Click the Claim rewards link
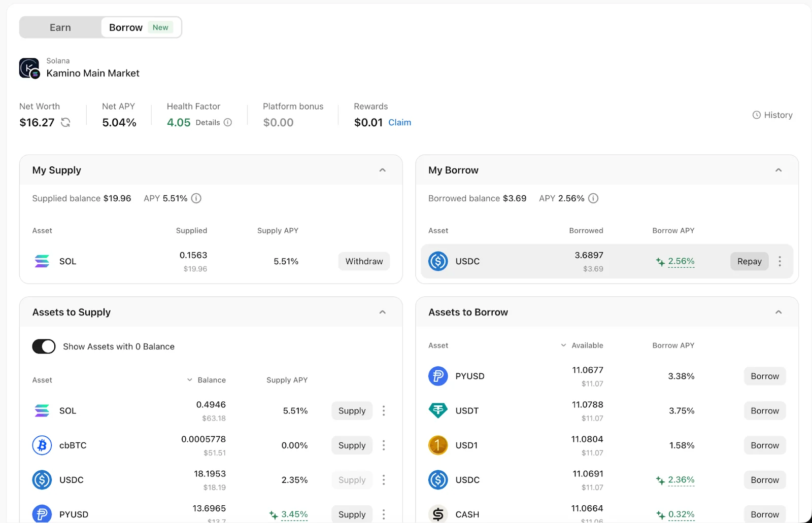The image size is (812, 523). (399, 122)
